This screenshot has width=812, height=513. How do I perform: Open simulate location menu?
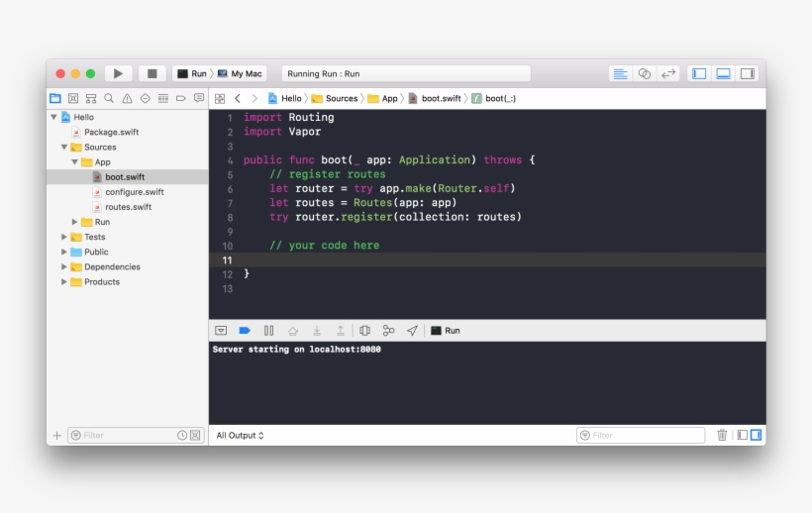412,330
